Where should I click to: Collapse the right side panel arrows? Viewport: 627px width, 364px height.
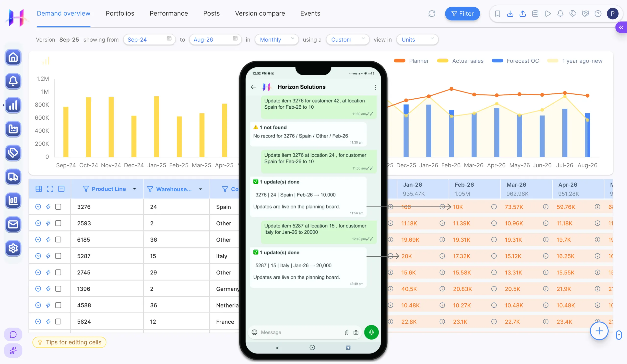point(621,27)
